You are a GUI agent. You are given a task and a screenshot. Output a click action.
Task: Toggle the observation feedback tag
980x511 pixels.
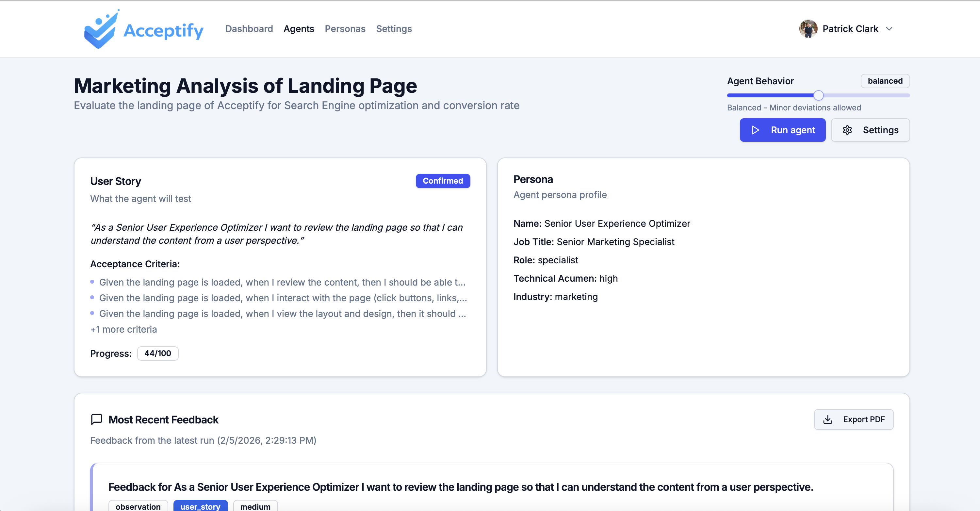click(138, 506)
